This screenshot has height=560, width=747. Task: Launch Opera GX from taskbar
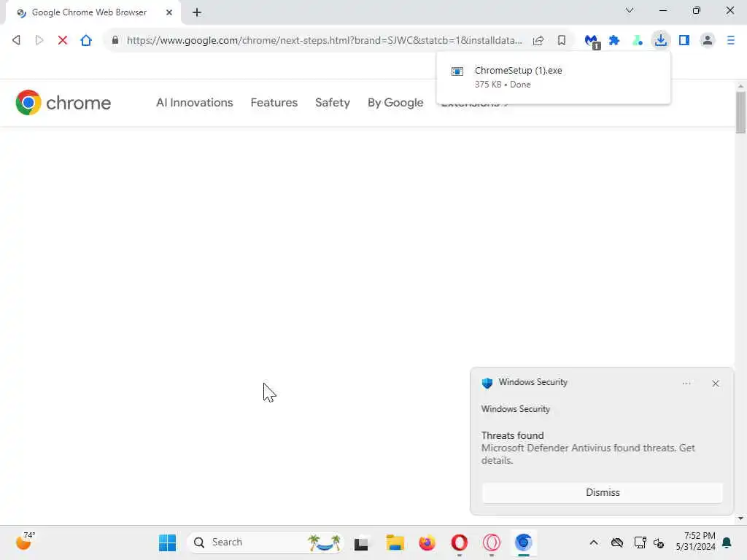(x=491, y=542)
